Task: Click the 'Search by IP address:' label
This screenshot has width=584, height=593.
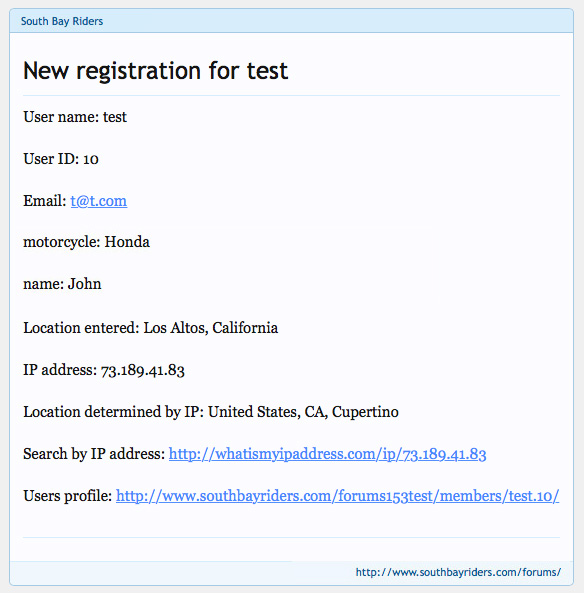Action: click(94, 454)
